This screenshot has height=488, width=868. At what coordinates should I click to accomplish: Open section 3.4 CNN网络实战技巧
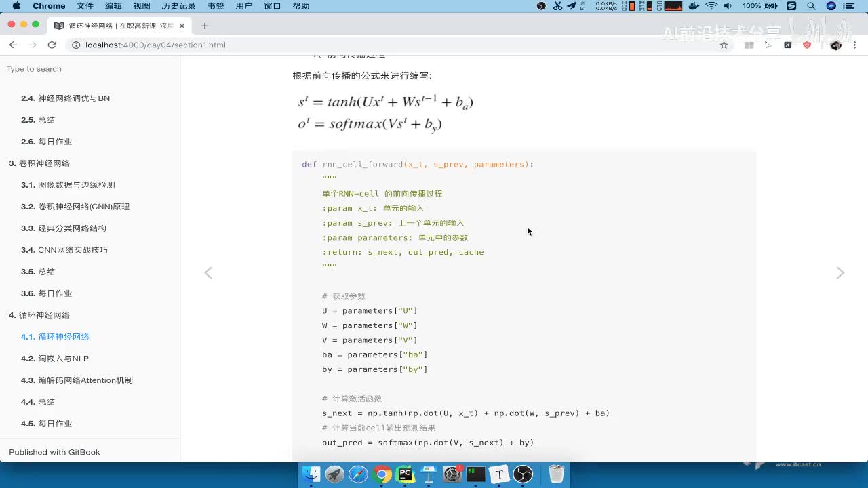64,250
